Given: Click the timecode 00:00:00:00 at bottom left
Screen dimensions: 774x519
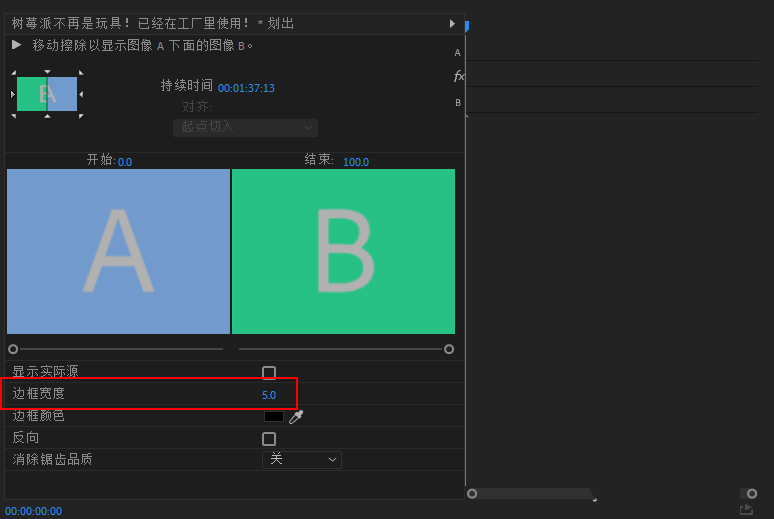Looking at the screenshot, I should [33, 511].
